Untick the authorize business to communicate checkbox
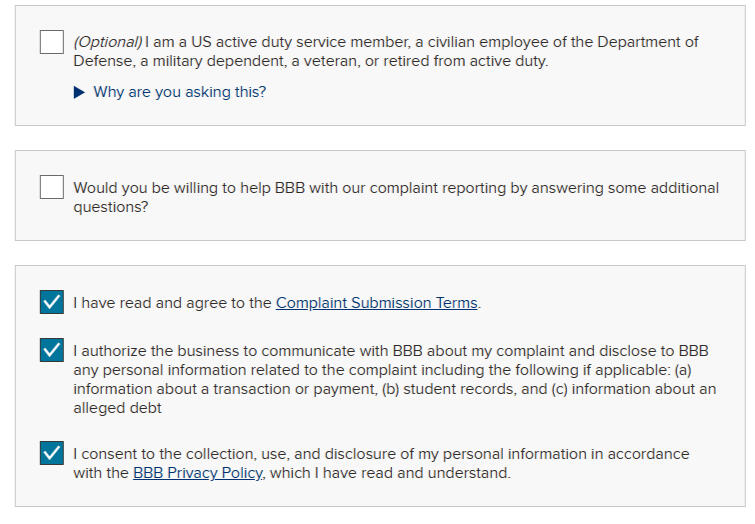The width and height of the screenshot is (755, 524). click(x=52, y=351)
